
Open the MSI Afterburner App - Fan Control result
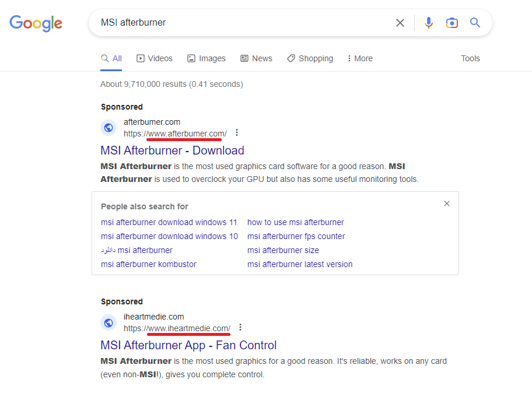coord(188,345)
